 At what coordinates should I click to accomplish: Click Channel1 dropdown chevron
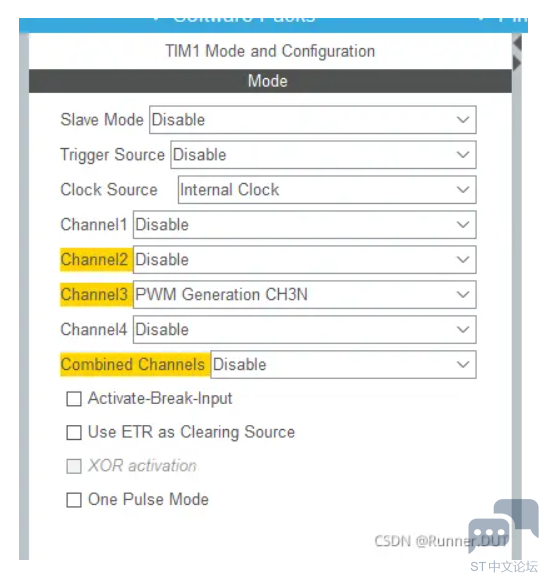click(x=463, y=225)
